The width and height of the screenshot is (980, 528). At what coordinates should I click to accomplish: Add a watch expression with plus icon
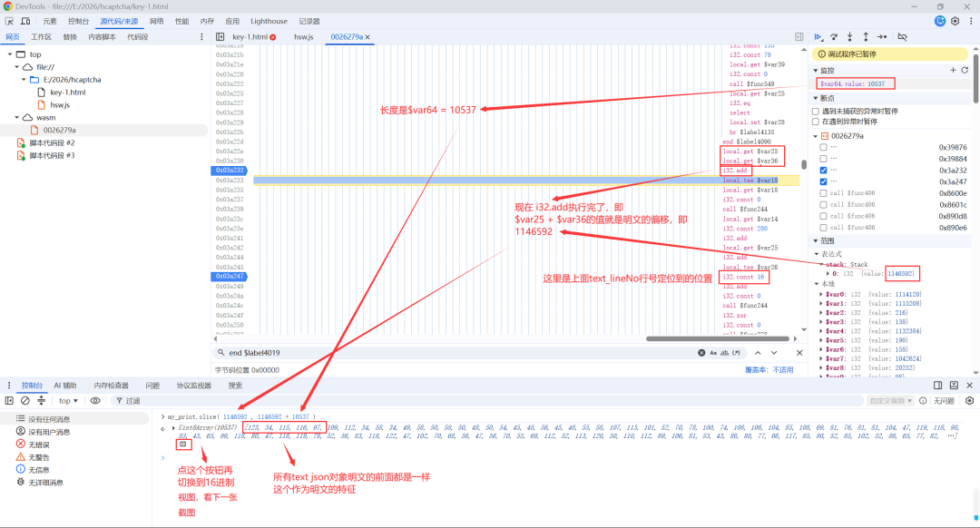(953, 70)
